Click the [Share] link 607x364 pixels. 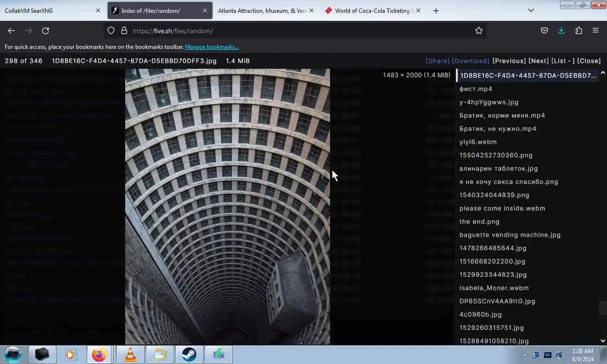click(x=438, y=61)
